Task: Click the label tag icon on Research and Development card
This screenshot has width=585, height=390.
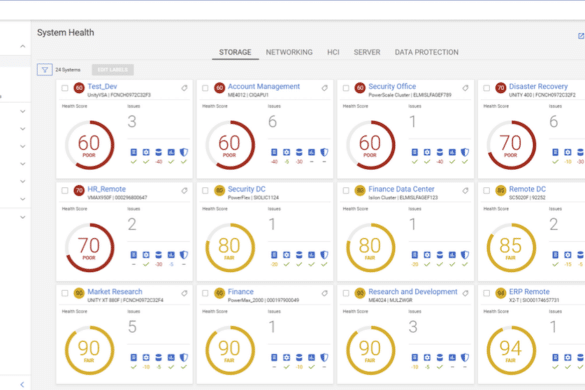Action: (465, 293)
